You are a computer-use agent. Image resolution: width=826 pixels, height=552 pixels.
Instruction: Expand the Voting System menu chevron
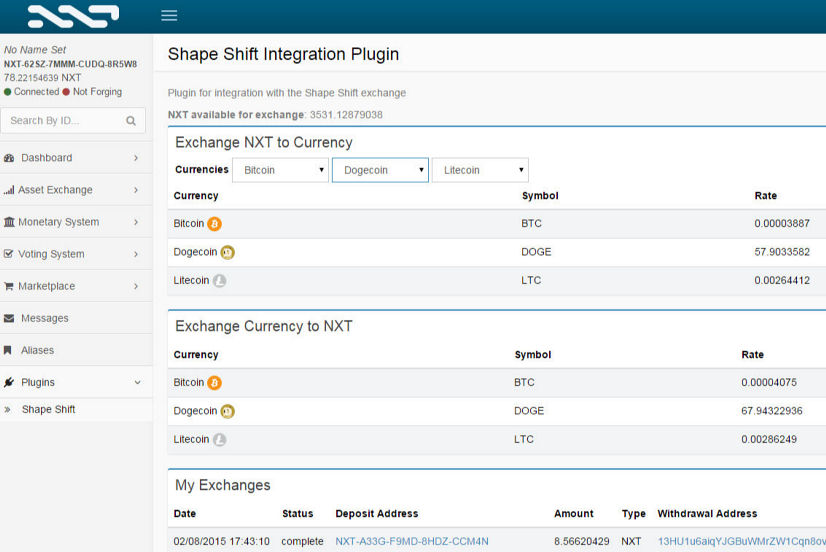[136, 254]
